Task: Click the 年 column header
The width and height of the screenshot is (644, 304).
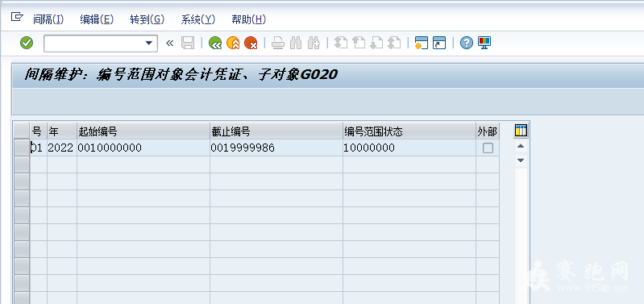Action: [x=62, y=131]
